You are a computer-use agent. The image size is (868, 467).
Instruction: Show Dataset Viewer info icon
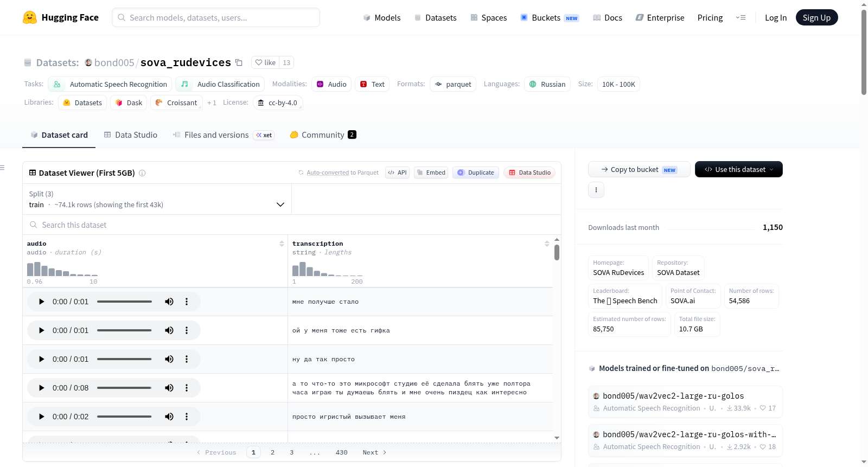(142, 173)
